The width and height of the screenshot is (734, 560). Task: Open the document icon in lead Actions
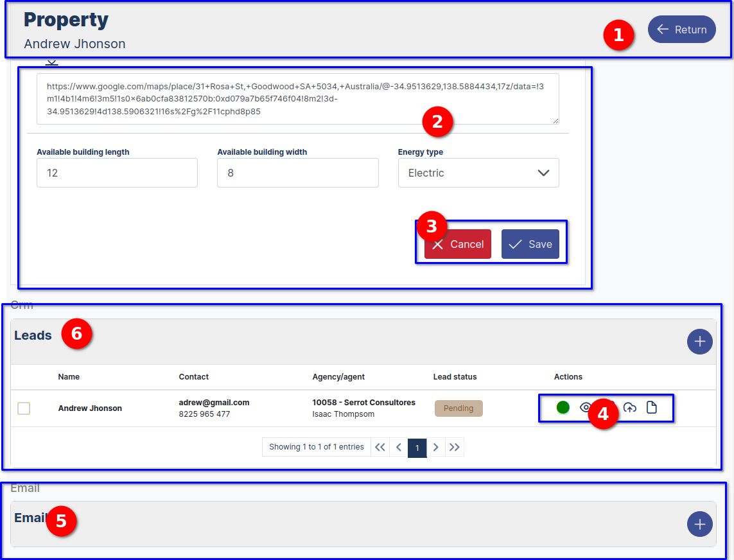(652, 407)
